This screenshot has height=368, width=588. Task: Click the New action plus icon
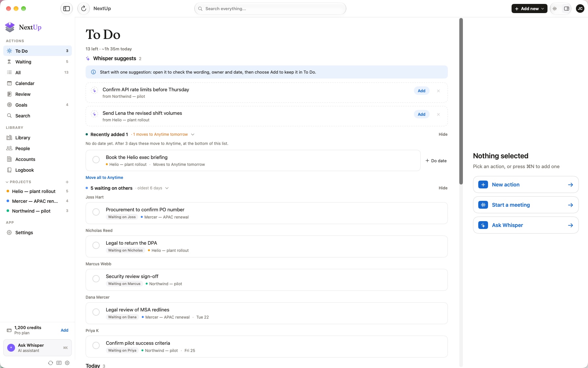click(x=483, y=184)
